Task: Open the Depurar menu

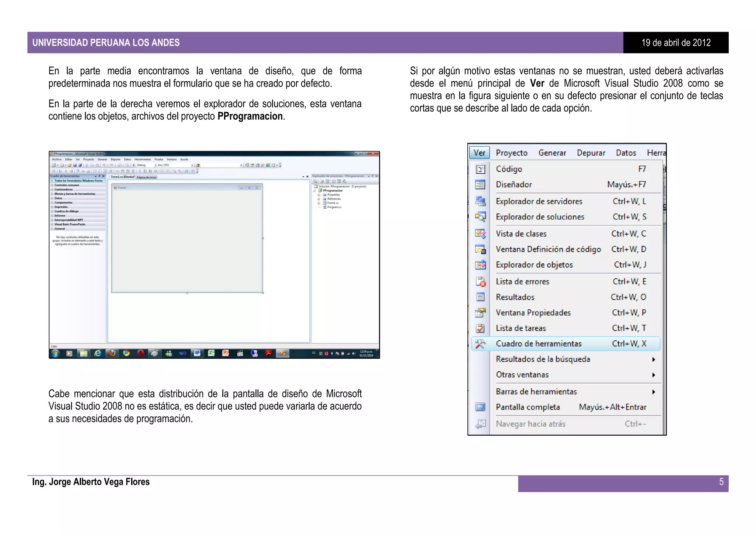Action: (x=591, y=153)
